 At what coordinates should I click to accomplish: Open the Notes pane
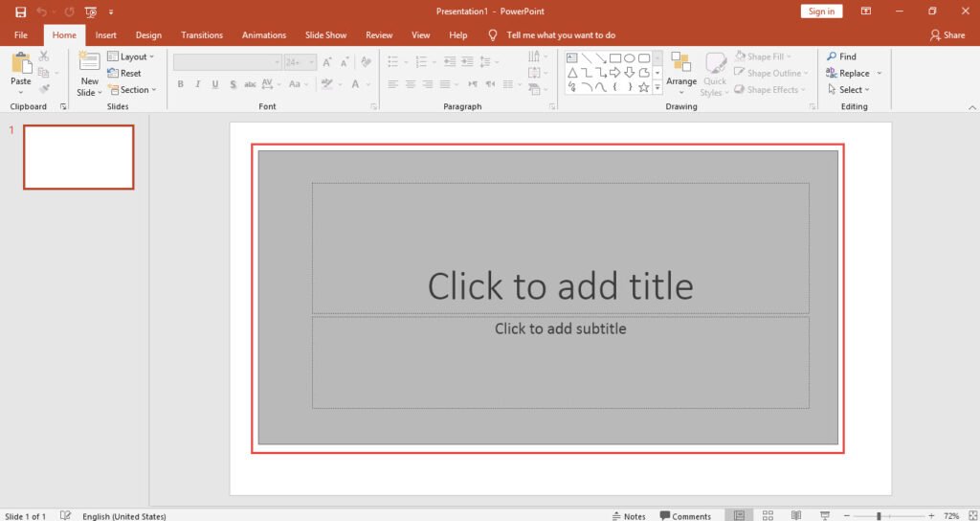coord(629,516)
